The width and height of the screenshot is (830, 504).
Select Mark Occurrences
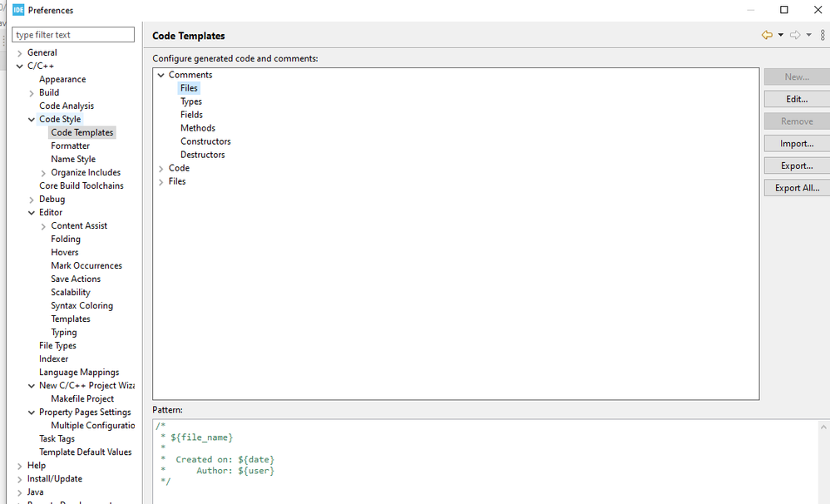click(x=86, y=265)
